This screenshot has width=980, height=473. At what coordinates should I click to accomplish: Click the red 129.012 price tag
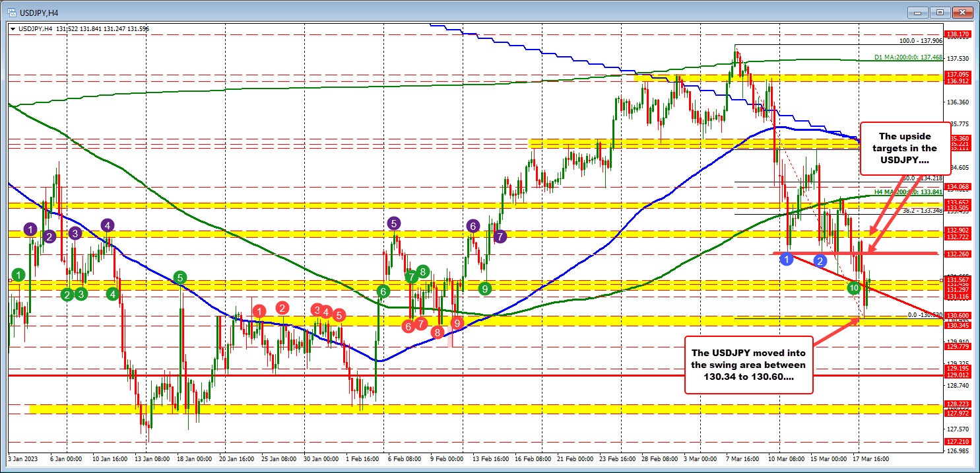(957, 375)
